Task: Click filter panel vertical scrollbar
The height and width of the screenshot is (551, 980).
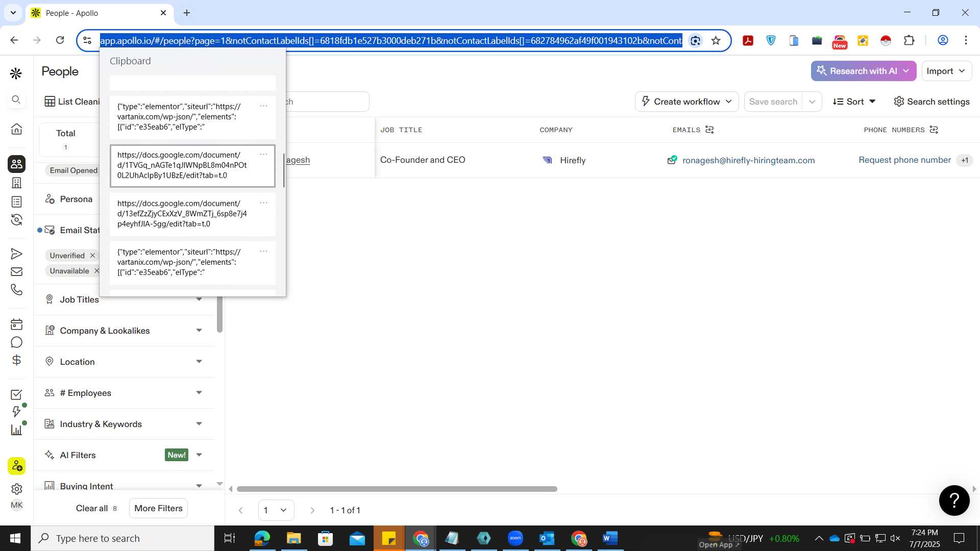Action: [x=219, y=314]
